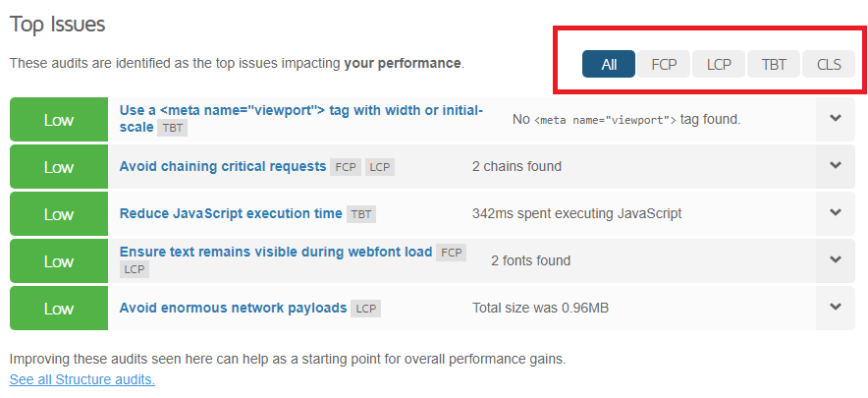Viewport: 868px width, 398px height.
Task: Expand the enormous network payloads chevron
Action: pyautogui.click(x=836, y=307)
